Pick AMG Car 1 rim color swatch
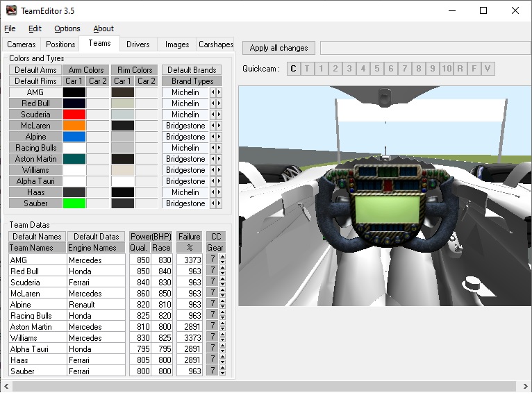The width and height of the screenshot is (532, 395). [x=123, y=92]
